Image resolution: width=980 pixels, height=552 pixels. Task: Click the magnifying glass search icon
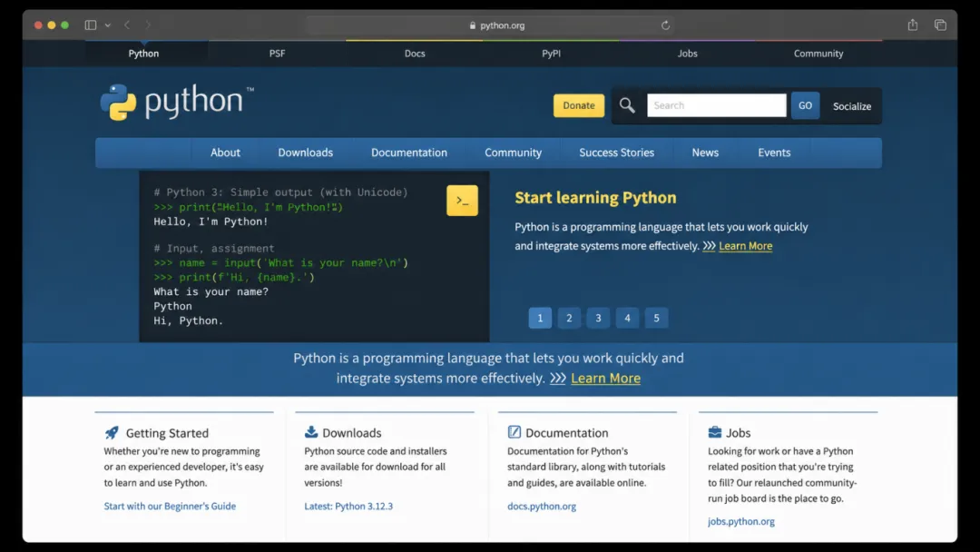coord(627,105)
